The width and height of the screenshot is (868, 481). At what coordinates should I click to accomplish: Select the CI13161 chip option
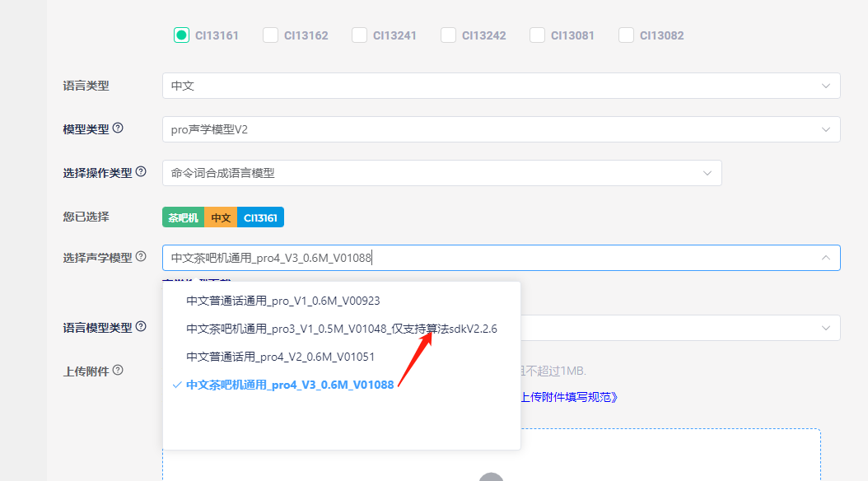(x=181, y=35)
